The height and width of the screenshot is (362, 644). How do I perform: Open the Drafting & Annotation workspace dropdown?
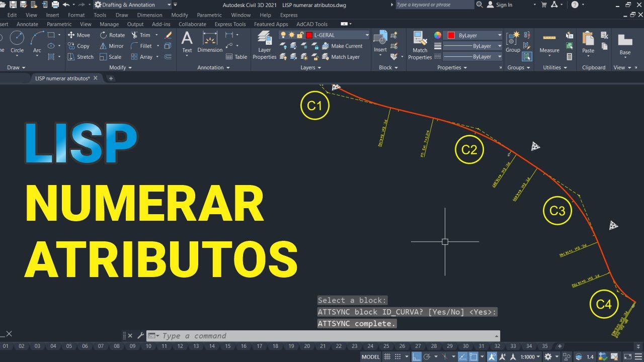click(x=133, y=5)
